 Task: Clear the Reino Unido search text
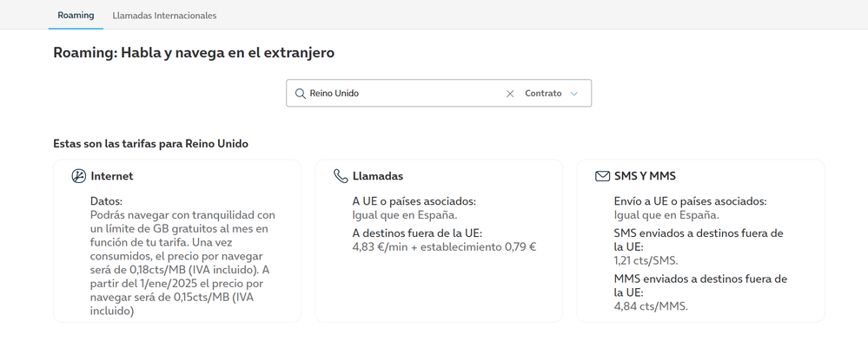[510, 94]
